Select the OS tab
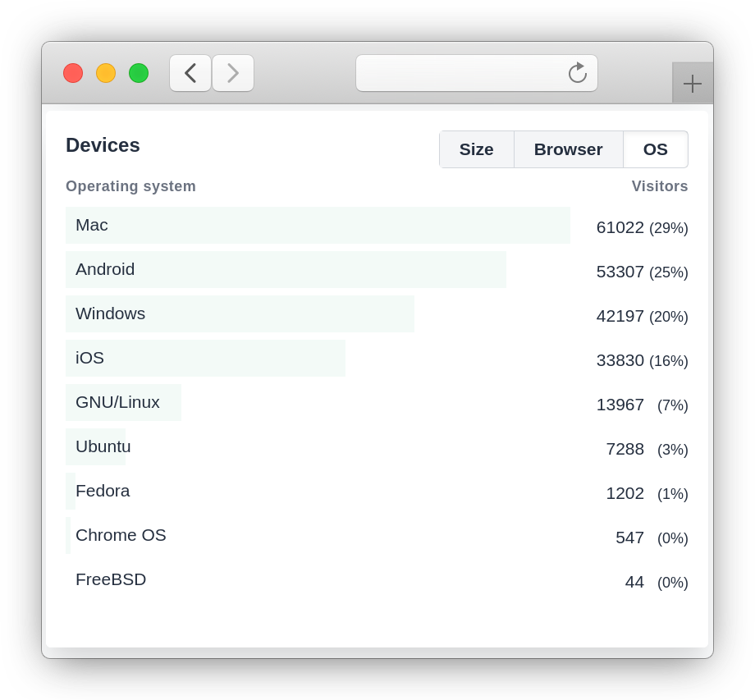This screenshot has height=700, width=755. (655, 149)
